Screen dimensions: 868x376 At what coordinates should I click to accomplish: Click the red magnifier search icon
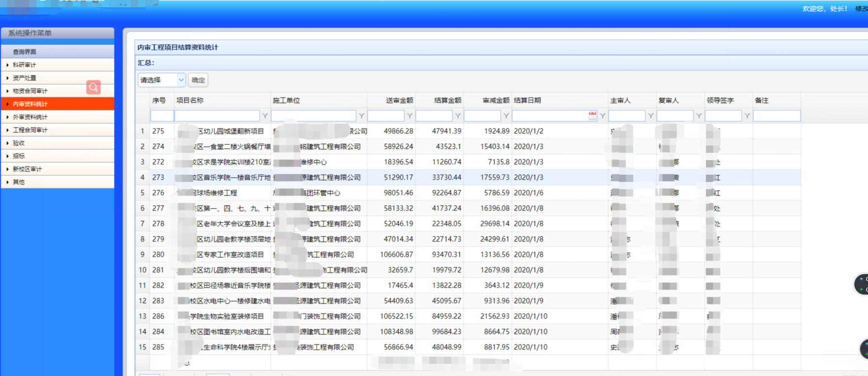pos(94,87)
